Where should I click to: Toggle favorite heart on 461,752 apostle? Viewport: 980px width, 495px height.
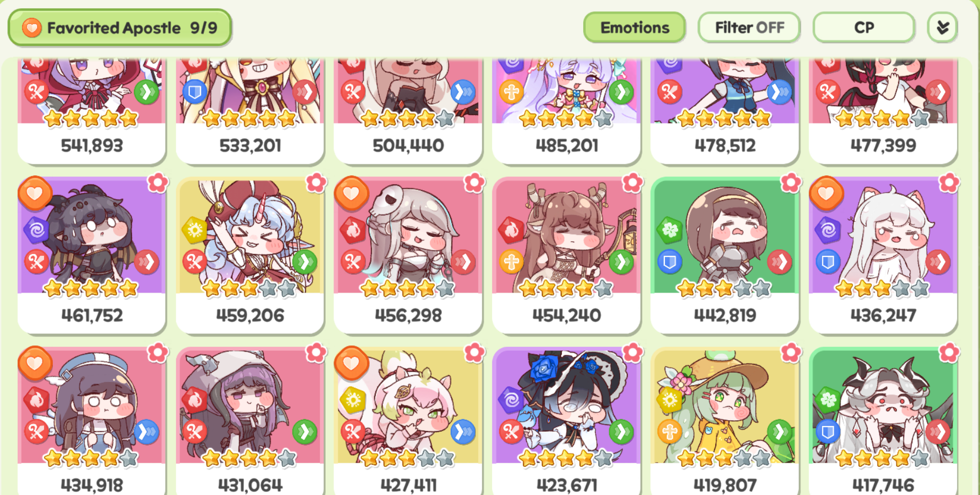coord(35,193)
